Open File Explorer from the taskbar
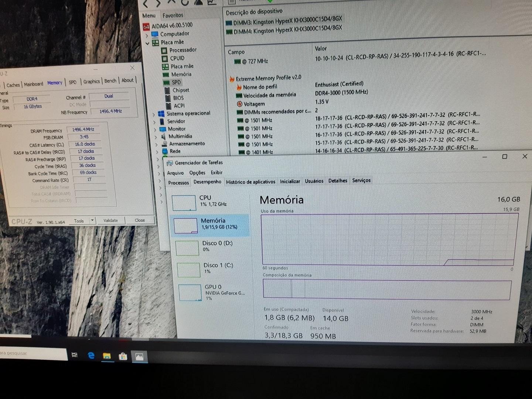 (x=107, y=356)
